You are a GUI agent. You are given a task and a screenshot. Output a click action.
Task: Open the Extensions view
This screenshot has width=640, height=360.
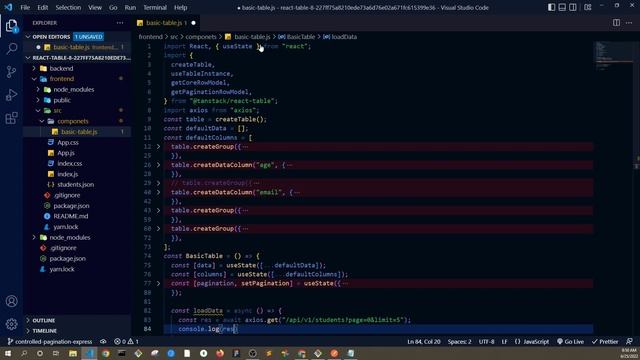[x=11, y=118]
